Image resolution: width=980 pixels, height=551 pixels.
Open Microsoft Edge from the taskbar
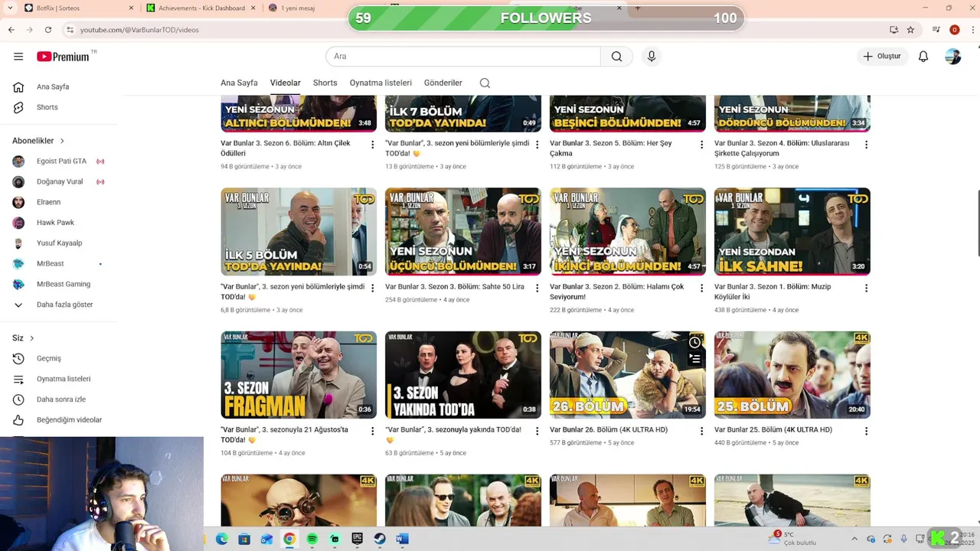coord(221,539)
